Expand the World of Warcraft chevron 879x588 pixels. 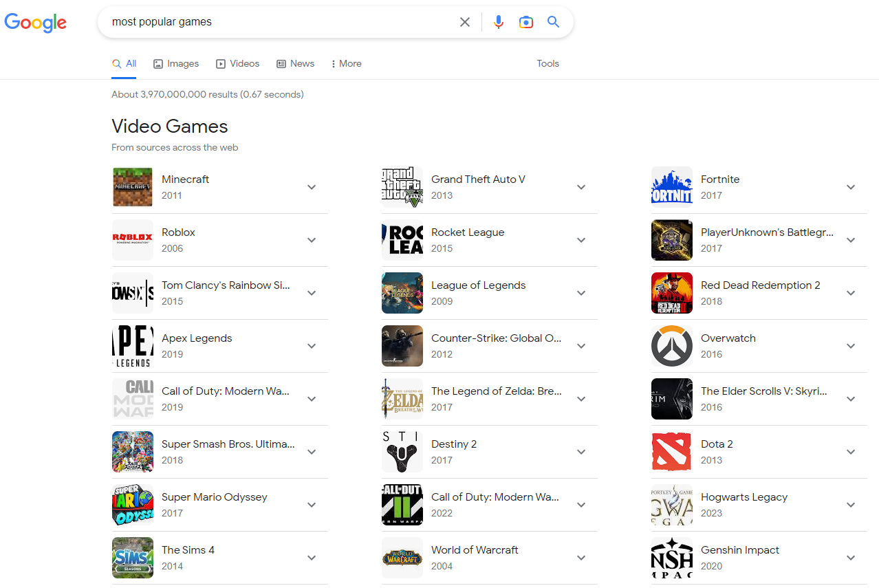pyautogui.click(x=581, y=558)
